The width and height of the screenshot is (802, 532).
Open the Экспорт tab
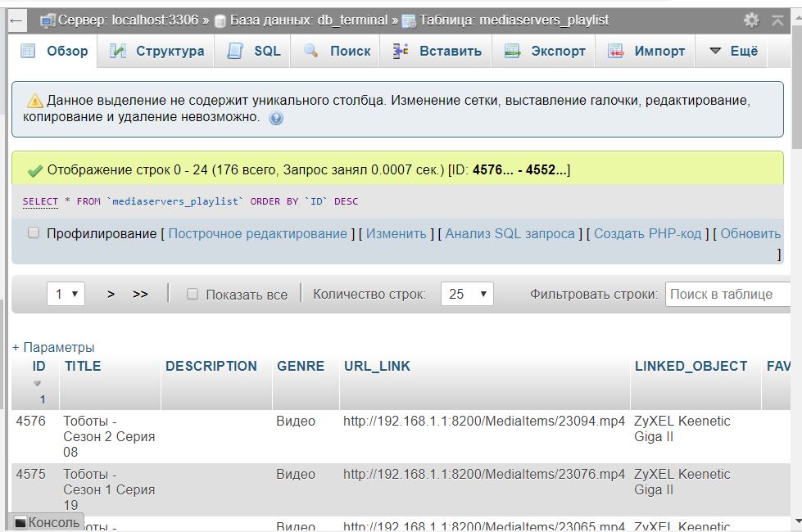coord(543,51)
